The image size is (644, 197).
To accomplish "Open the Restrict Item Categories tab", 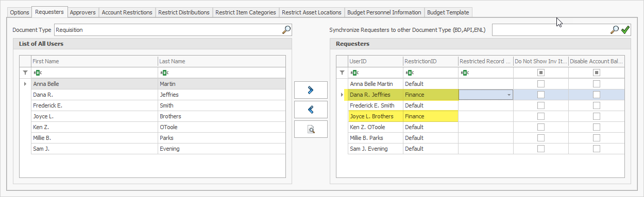I will coord(246,12).
